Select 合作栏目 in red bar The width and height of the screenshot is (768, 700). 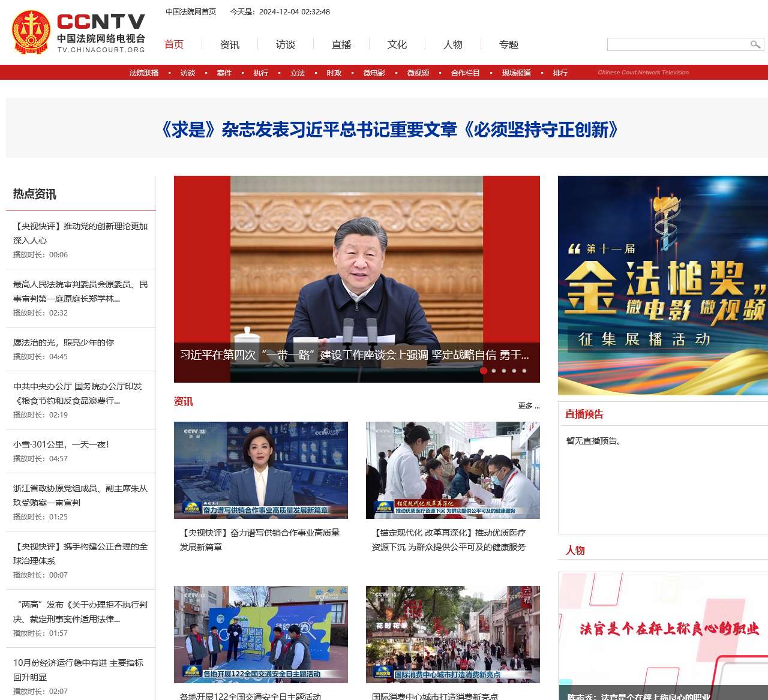click(466, 73)
